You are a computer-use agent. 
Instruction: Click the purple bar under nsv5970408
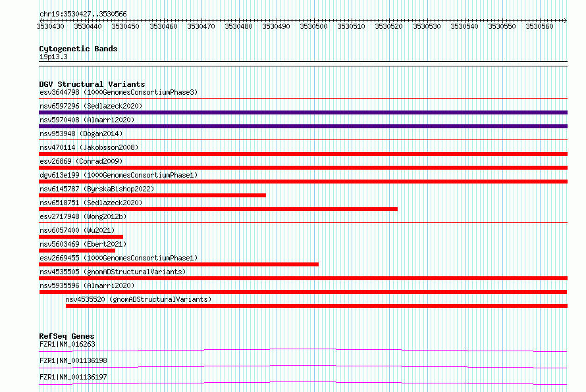pos(303,126)
